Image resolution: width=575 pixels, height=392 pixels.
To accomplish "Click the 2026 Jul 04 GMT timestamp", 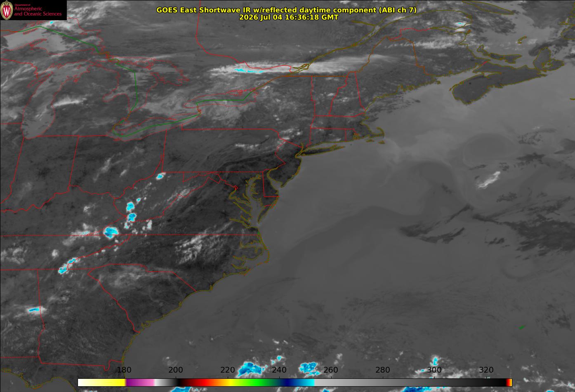I will (x=289, y=17).
